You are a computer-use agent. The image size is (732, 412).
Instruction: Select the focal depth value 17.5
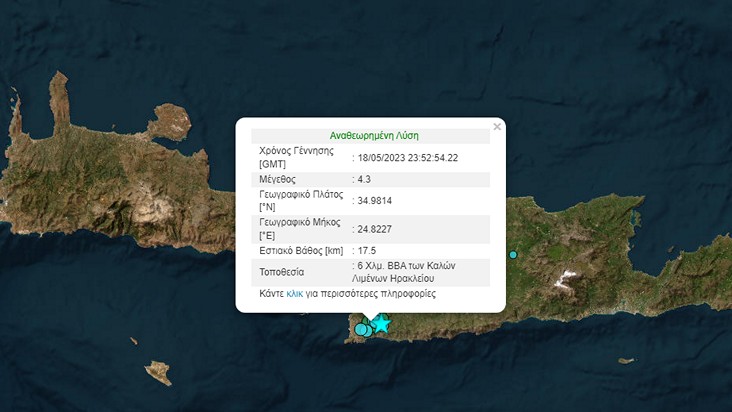click(368, 250)
